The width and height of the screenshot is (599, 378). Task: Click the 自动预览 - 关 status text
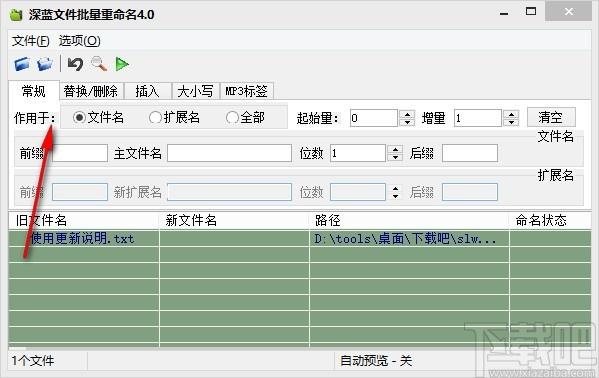click(x=376, y=360)
